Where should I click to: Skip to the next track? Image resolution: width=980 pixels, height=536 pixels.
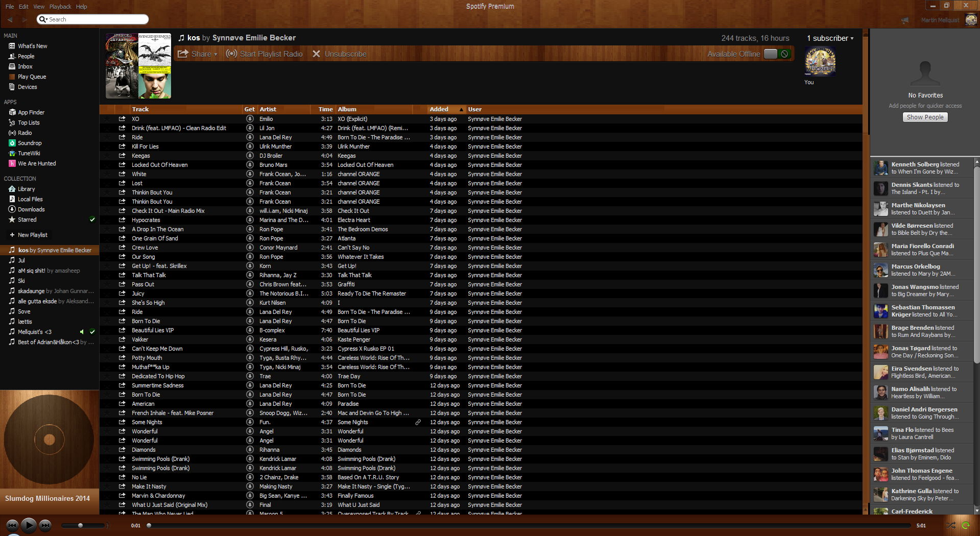point(45,525)
